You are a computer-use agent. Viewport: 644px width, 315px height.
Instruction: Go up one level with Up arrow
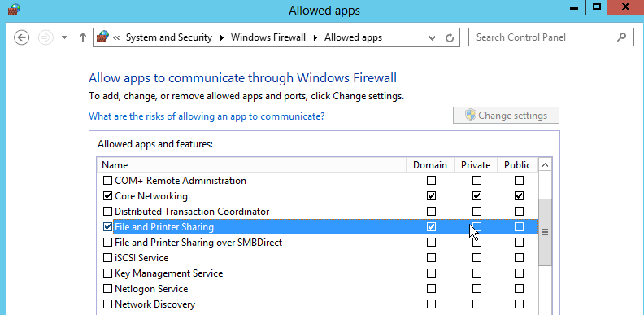[83, 37]
